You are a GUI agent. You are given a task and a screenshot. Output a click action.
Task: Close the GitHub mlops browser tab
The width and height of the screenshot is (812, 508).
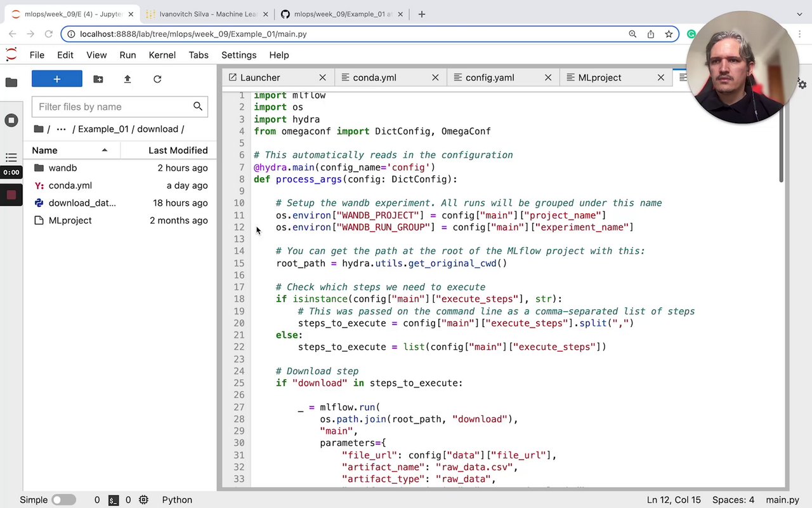coord(402,14)
